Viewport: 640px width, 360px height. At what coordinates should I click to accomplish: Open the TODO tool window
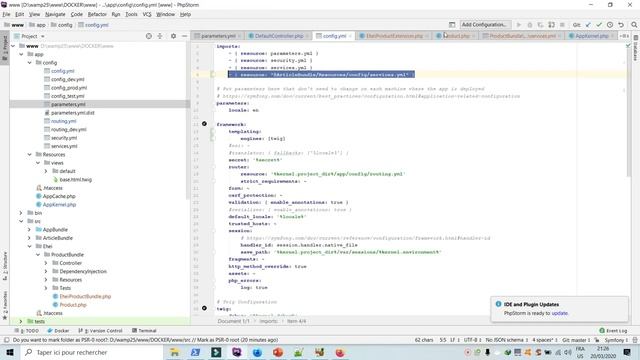(27, 331)
